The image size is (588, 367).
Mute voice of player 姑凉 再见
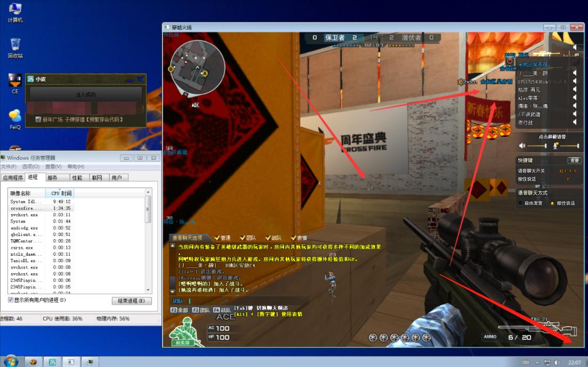[575, 89]
